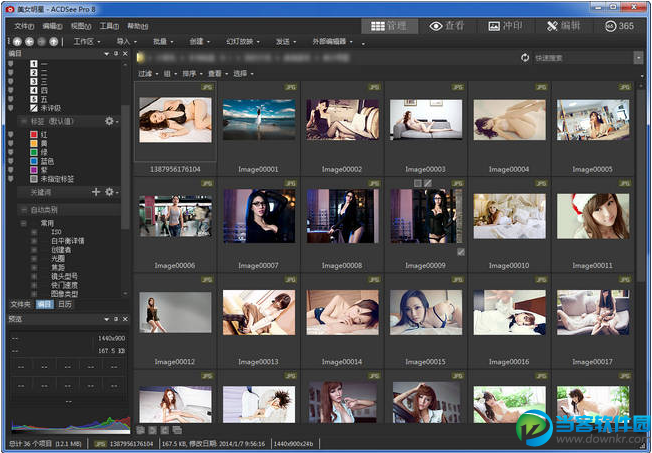Open the 工作区 dropdown
Screen dimensions: 652x453
click(x=87, y=42)
